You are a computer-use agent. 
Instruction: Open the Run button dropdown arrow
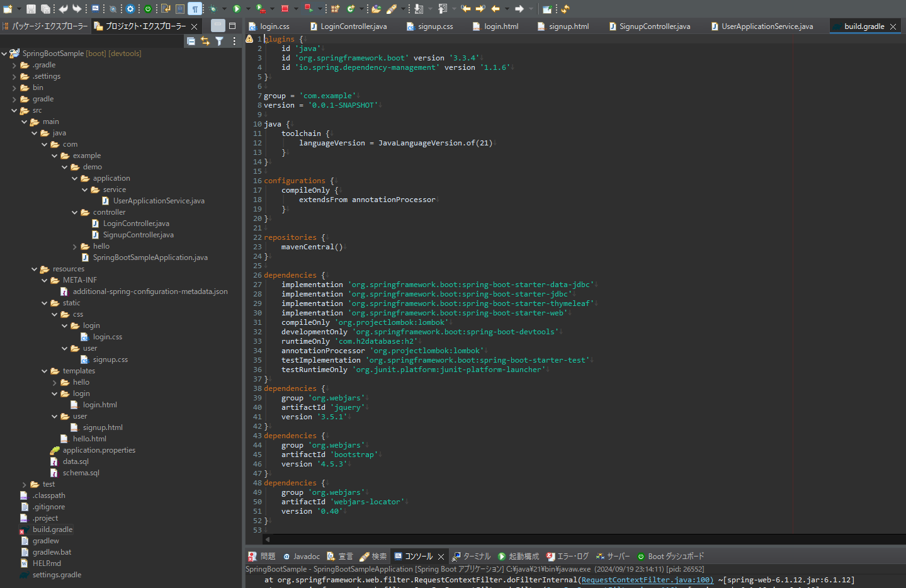point(247,9)
